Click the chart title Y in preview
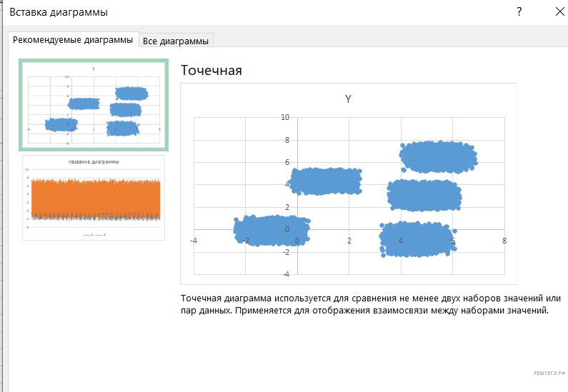The height and width of the screenshot is (392, 568). pos(348,99)
